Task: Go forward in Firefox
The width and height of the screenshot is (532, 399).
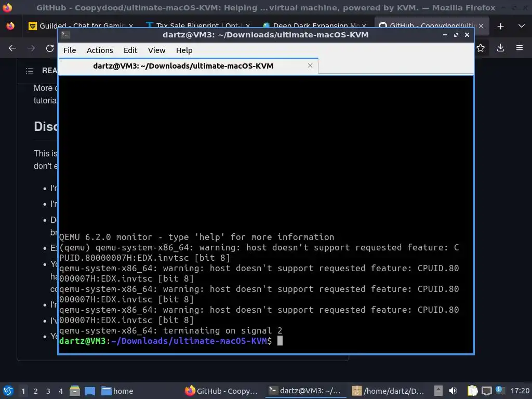Action: (31, 48)
